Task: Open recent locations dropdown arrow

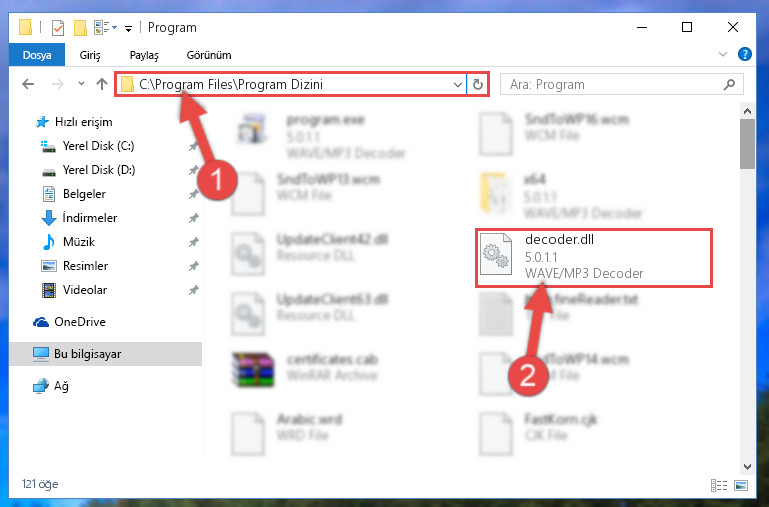Action: (81, 84)
